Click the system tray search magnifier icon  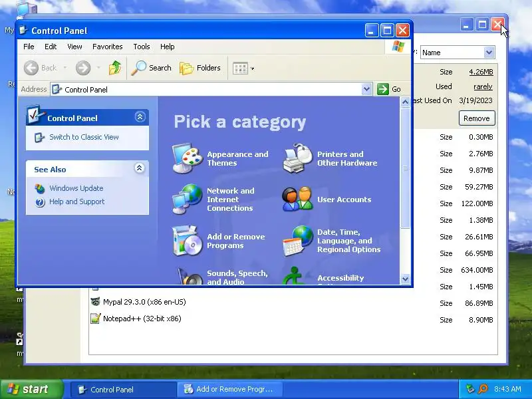coord(483,389)
